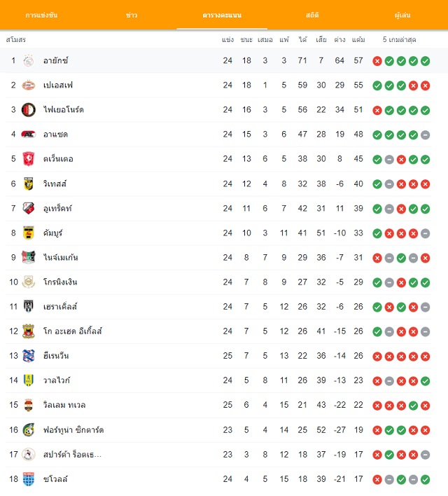The image size is (448, 496).
Task: Click the Ajax club crest icon
Action: point(29,60)
